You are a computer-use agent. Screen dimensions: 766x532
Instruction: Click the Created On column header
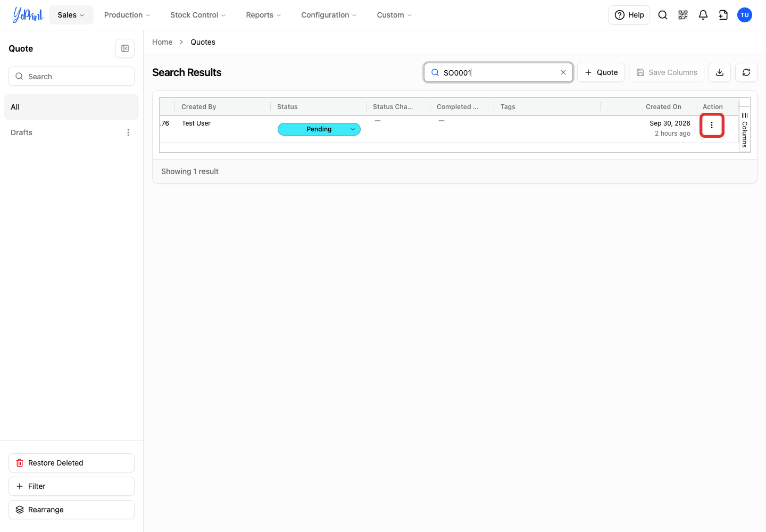648,107
